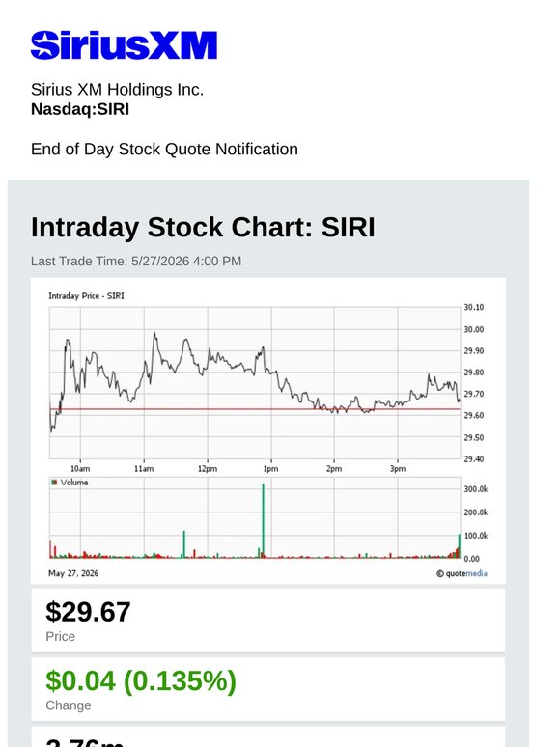Click the green '$0.04 (0.135%)' change value

[x=141, y=680]
